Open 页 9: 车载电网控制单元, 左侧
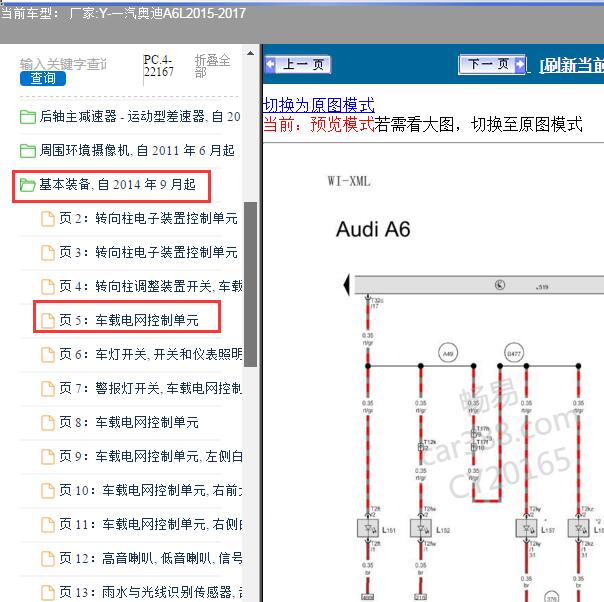The height and width of the screenshot is (602, 604). 151,456
